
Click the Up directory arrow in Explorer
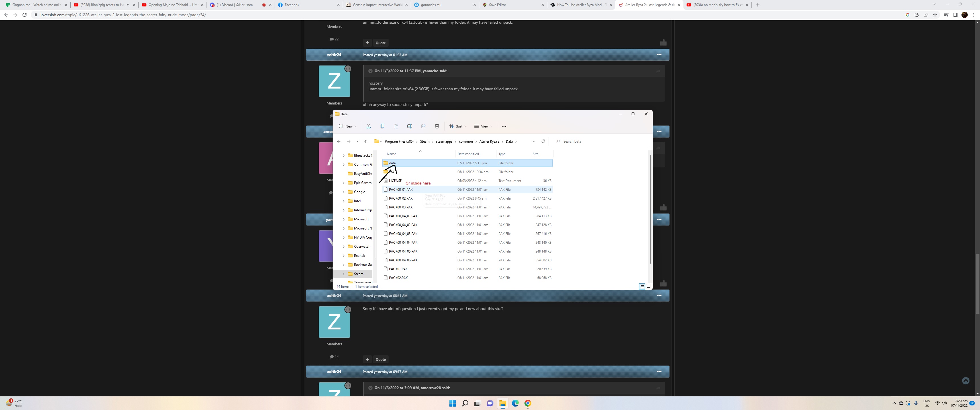[x=366, y=142]
